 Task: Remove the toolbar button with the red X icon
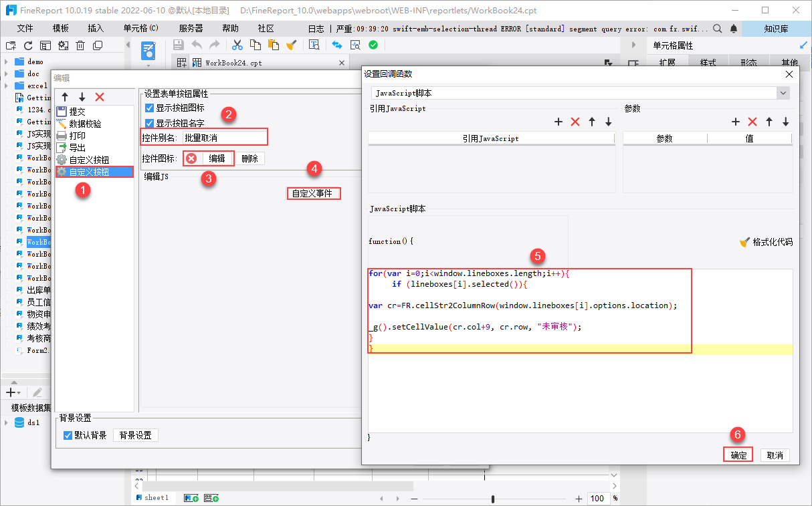click(x=100, y=97)
